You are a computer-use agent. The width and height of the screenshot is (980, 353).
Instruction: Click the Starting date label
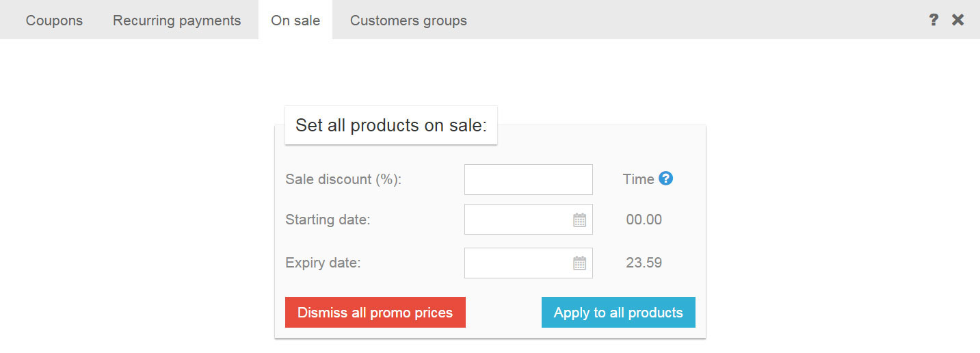328,220
